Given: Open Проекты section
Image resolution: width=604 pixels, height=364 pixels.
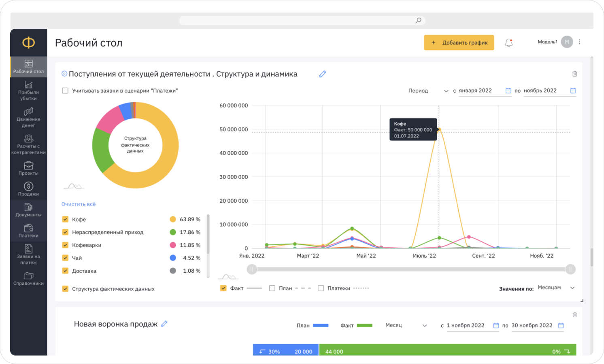Looking at the screenshot, I should 28,168.
